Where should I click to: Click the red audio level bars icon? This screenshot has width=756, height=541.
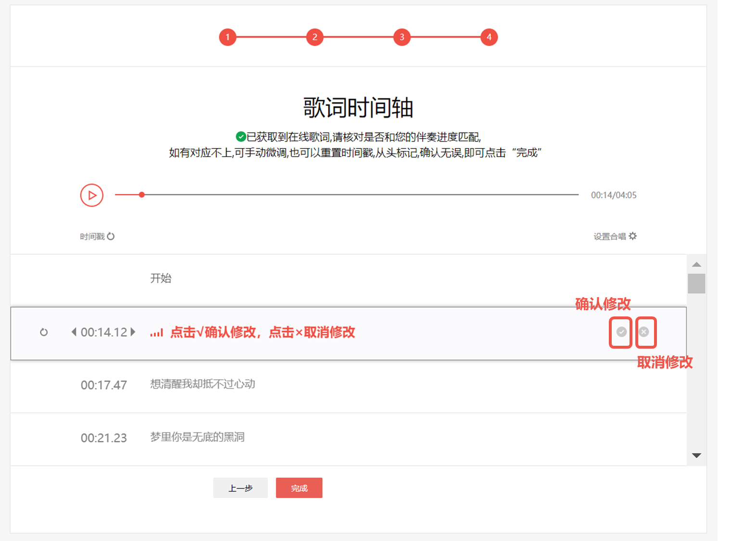coord(156,333)
